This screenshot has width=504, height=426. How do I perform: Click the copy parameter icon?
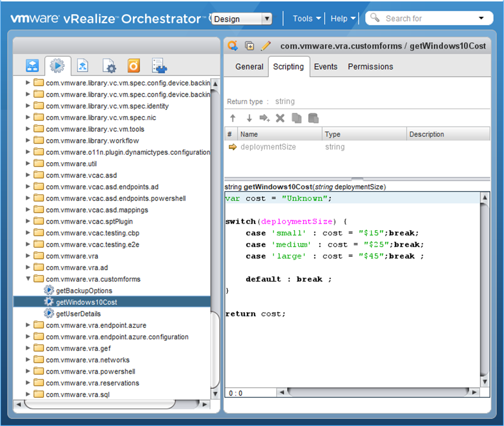[297, 118]
